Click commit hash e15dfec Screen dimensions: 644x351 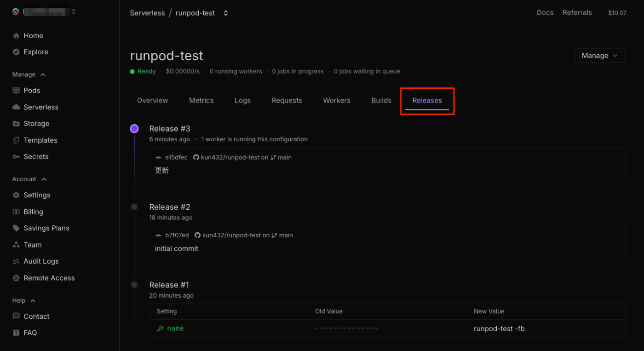tap(176, 157)
